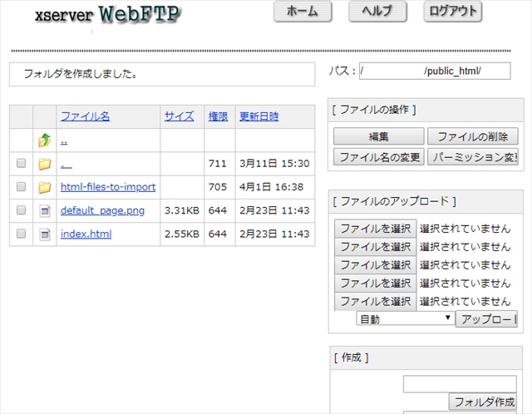532x414 pixels.
Task: Open the folder link in the 711 row
Action: pyautogui.click(x=66, y=165)
